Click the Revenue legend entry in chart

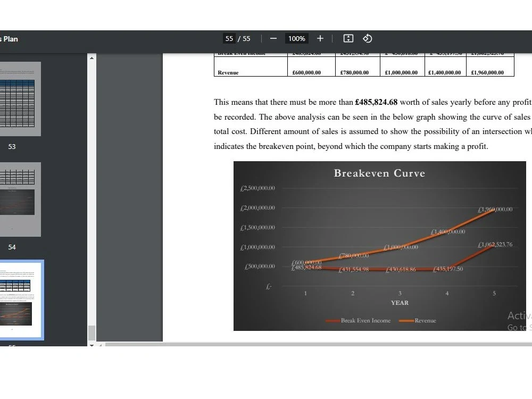pos(418,321)
